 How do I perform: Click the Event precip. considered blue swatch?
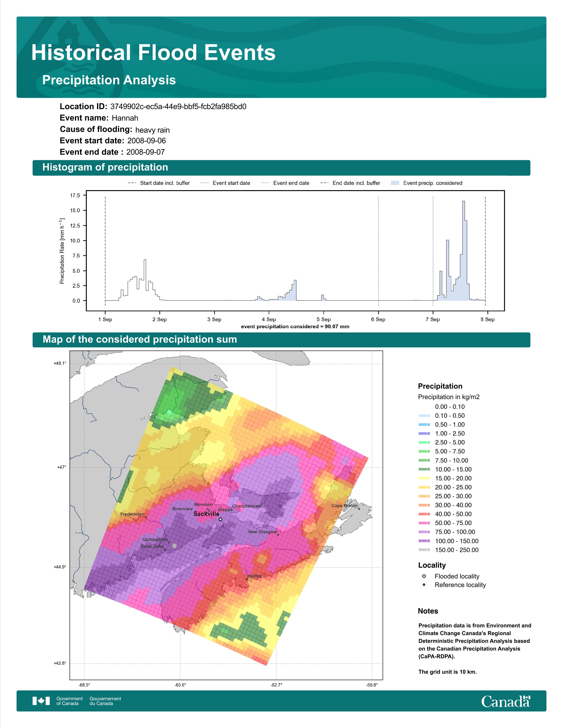(395, 183)
